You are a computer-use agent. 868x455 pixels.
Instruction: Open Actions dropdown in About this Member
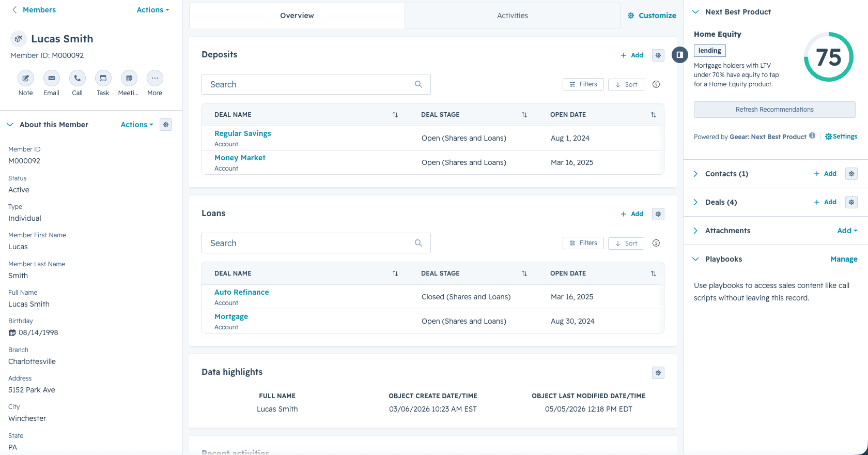(137, 125)
